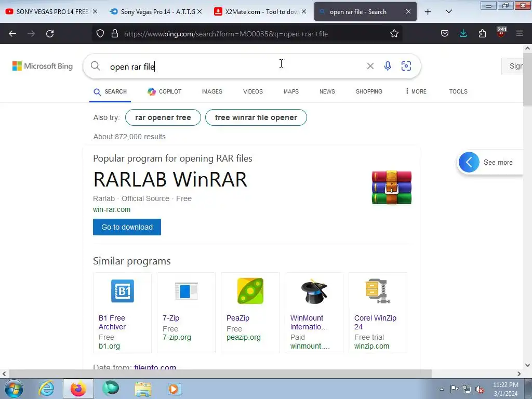Open the win-rar.com link

coord(112,209)
